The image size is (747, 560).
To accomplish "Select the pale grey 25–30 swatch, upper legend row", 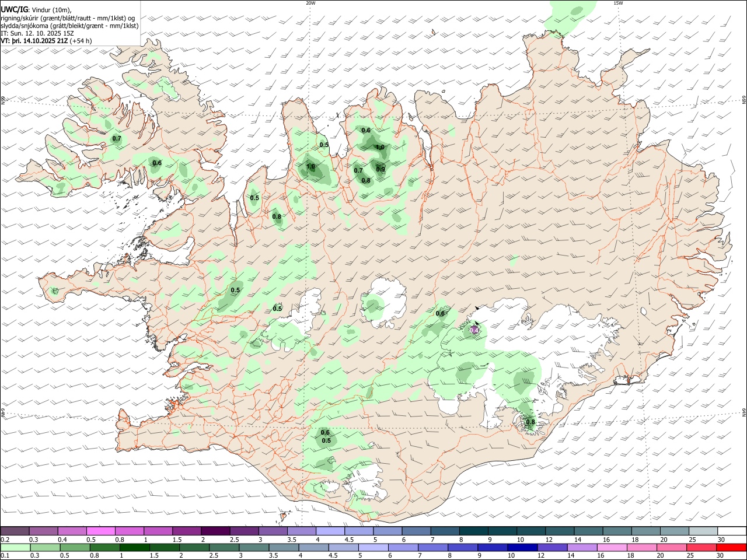I will [x=703, y=531].
